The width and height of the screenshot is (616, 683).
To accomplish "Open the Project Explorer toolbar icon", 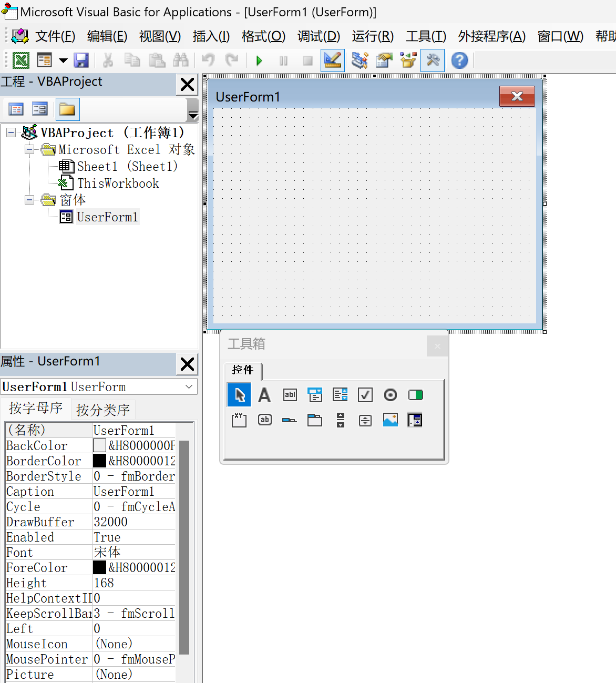I will [x=360, y=60].
